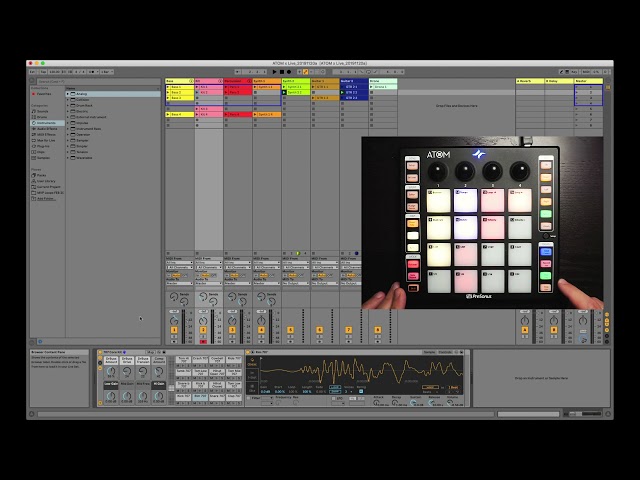Viewport: 640px width, 480px height.
Task: Open Packs under Places
Action: pyautogui.click(x=41, y=175)
